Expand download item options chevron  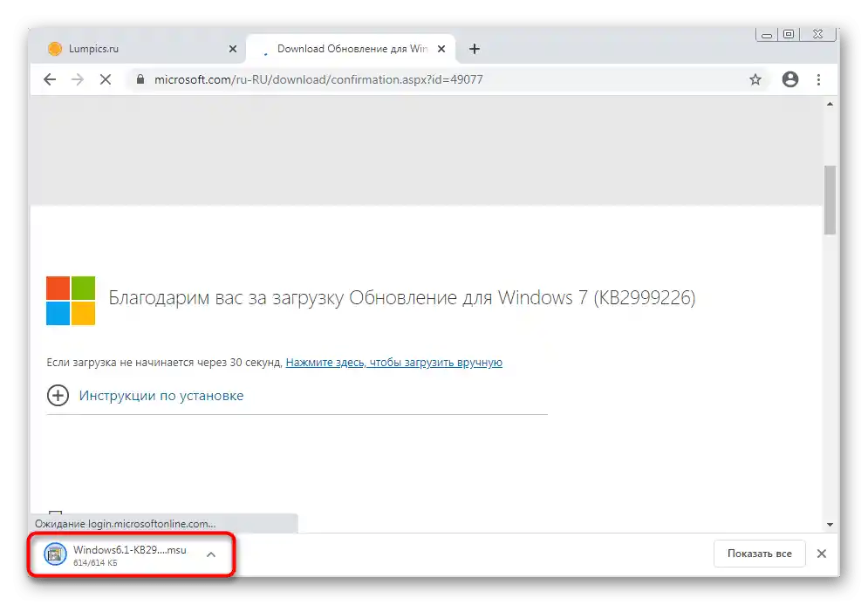click(211, 554)
